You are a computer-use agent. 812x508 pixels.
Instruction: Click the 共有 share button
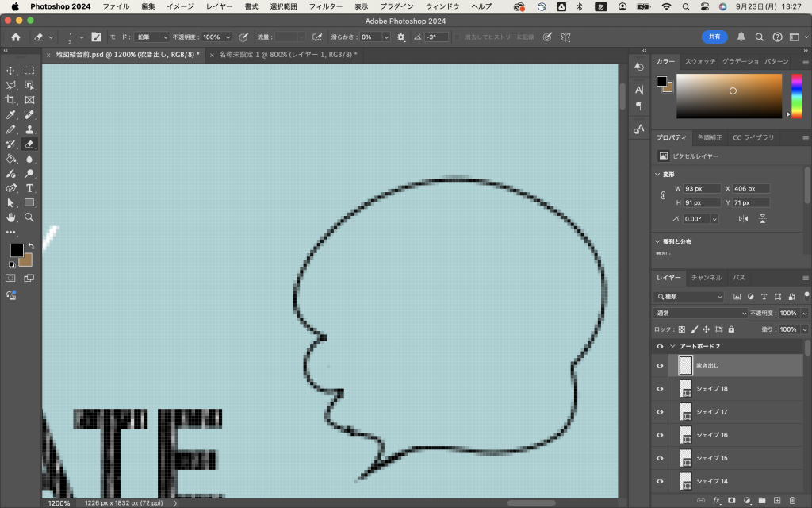tap(714, 37)
